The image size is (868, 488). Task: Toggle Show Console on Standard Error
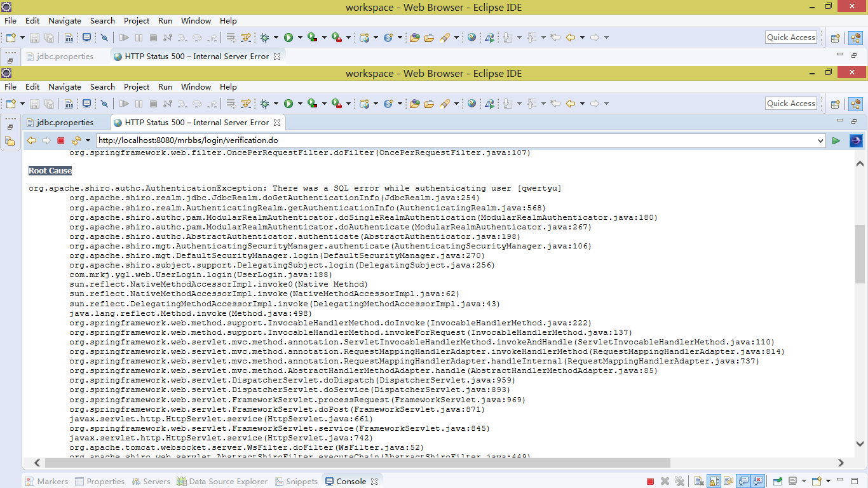coord(757,481)
